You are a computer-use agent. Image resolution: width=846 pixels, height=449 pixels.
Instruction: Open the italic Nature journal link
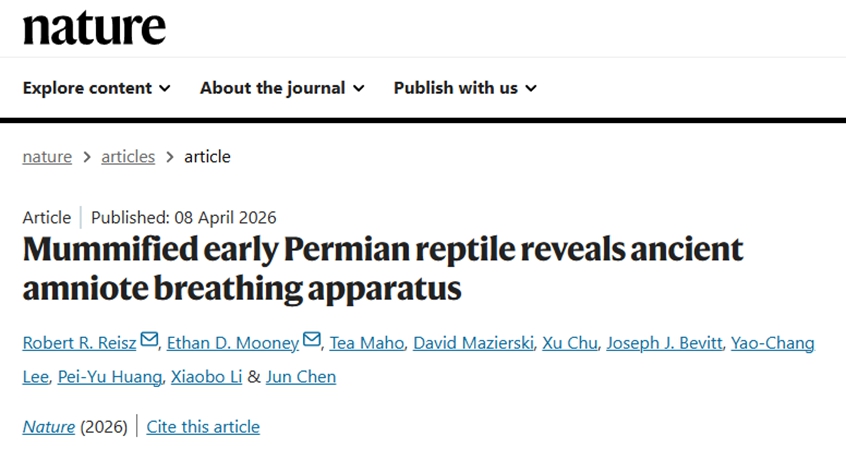(x=49, y=426)
